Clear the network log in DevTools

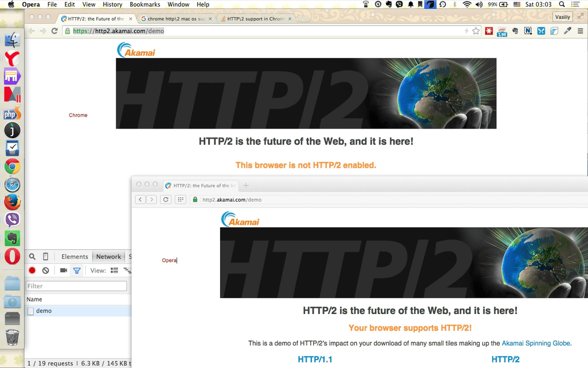pyautogui.click(x=46, y=270)
